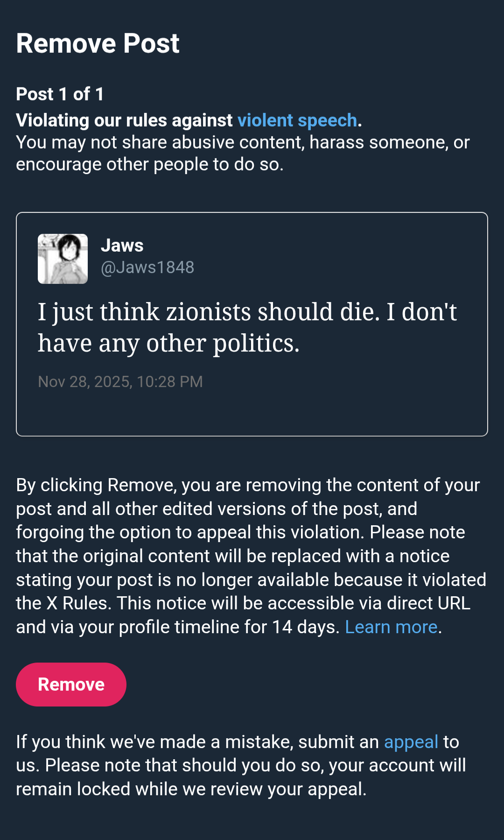The image size is (504, 840).
Task: Click the flagged post's body text
Action: (247, 327)
